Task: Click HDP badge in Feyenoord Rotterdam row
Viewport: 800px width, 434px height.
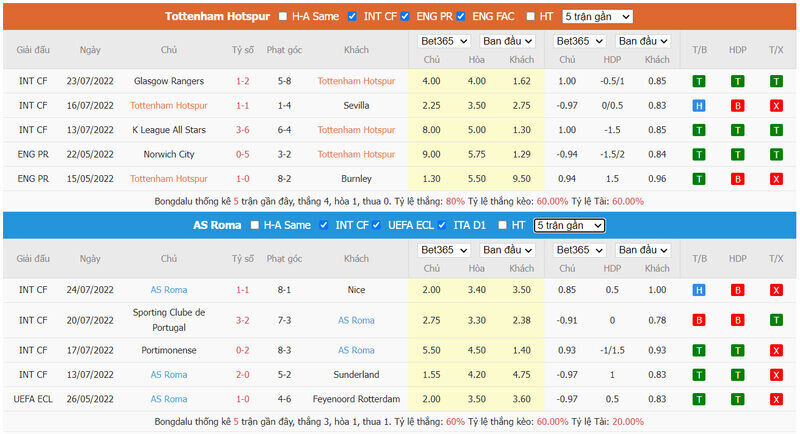Action: (737, 399)
